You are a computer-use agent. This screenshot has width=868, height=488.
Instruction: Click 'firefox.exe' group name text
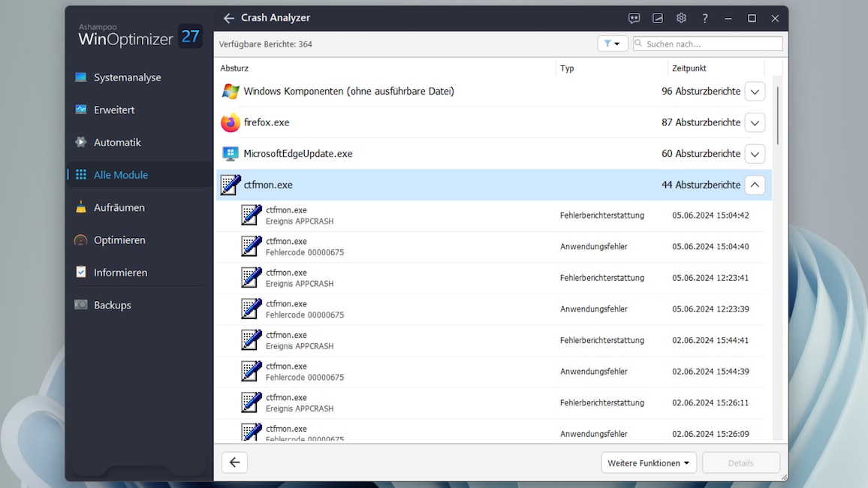click(267, 122)
